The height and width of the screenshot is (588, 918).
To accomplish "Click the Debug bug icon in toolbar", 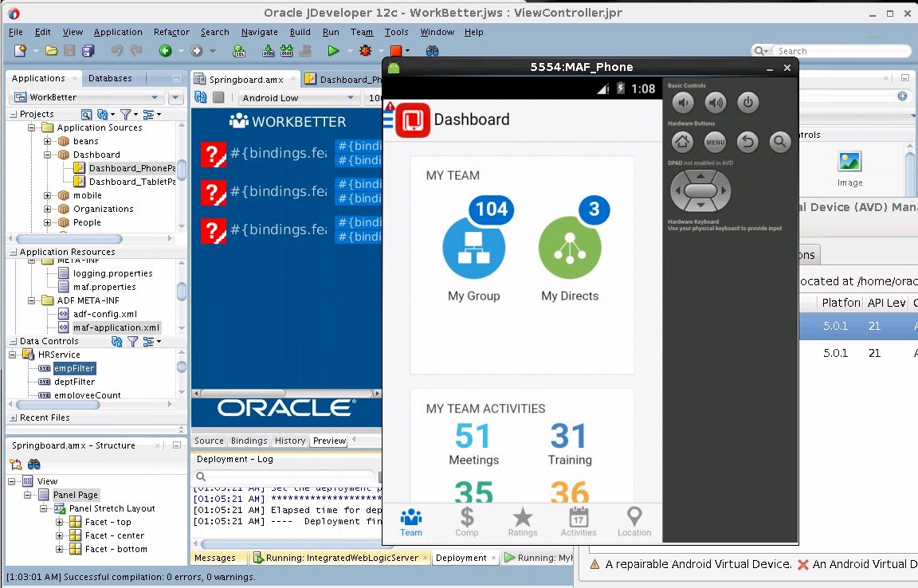I will [366, 51].
